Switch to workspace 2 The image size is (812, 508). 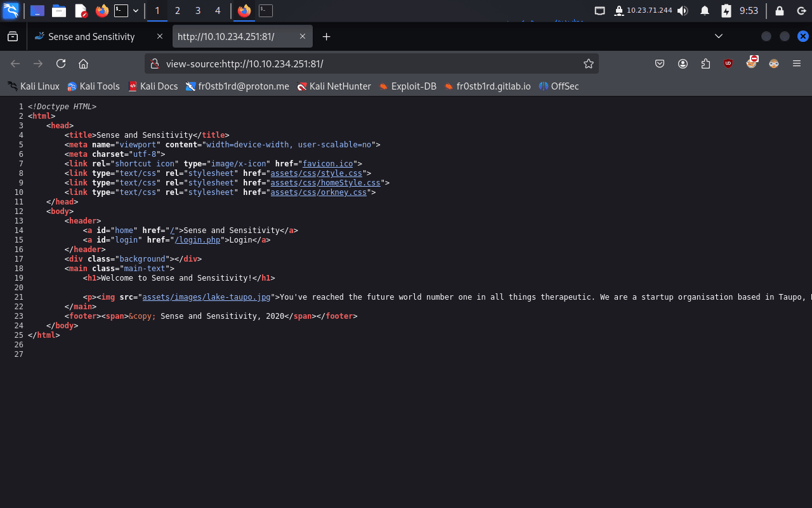(177, 11)
